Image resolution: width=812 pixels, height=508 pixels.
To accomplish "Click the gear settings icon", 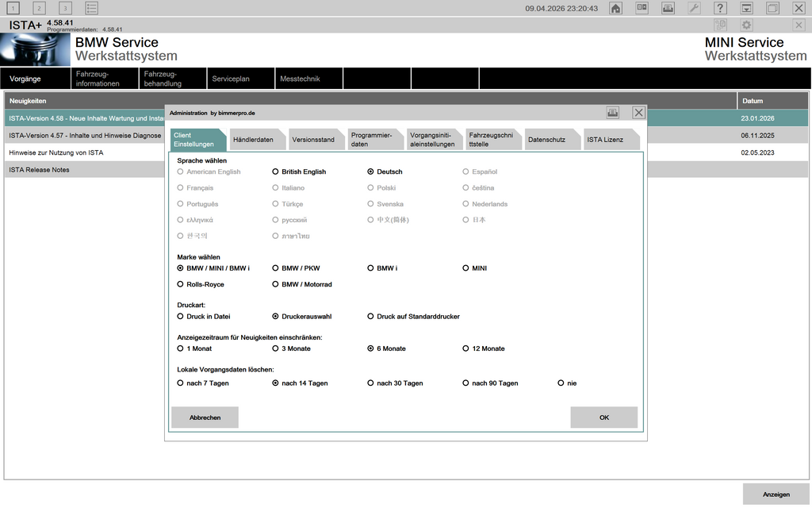I will [746, 25].
